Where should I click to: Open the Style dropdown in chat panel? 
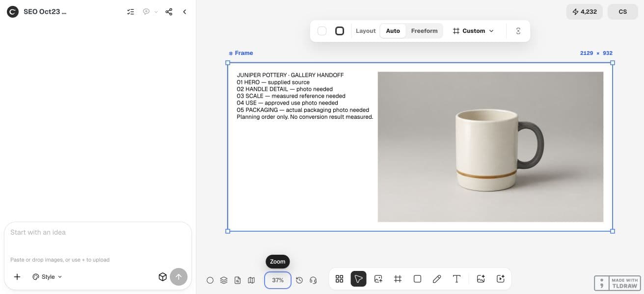pos(48,277)
